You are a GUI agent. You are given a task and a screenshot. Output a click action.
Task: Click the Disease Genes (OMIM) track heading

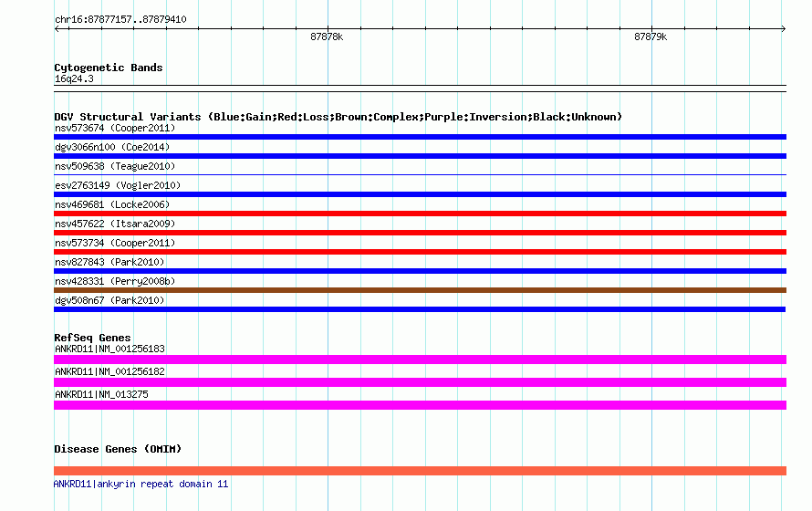pyautogui.click(x=118, y=449)
